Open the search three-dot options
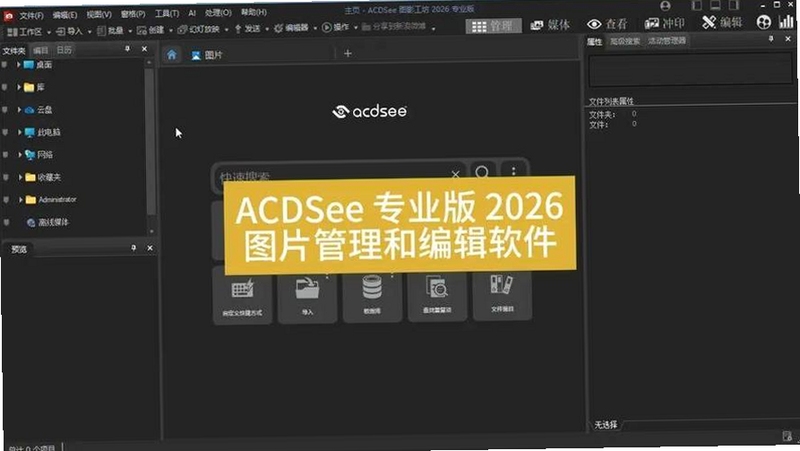The height and width of the screenshot is (451, 800). click(513, 172)
